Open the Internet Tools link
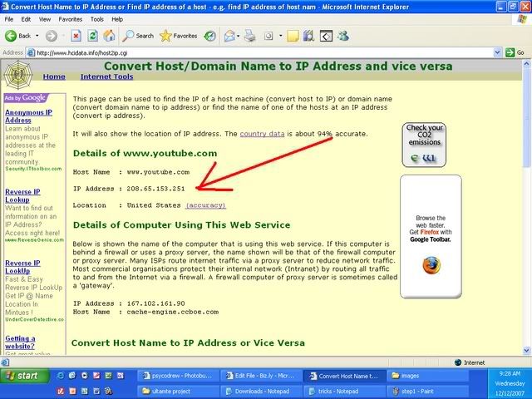Screen dimensions: 532x399 (106, 76)
